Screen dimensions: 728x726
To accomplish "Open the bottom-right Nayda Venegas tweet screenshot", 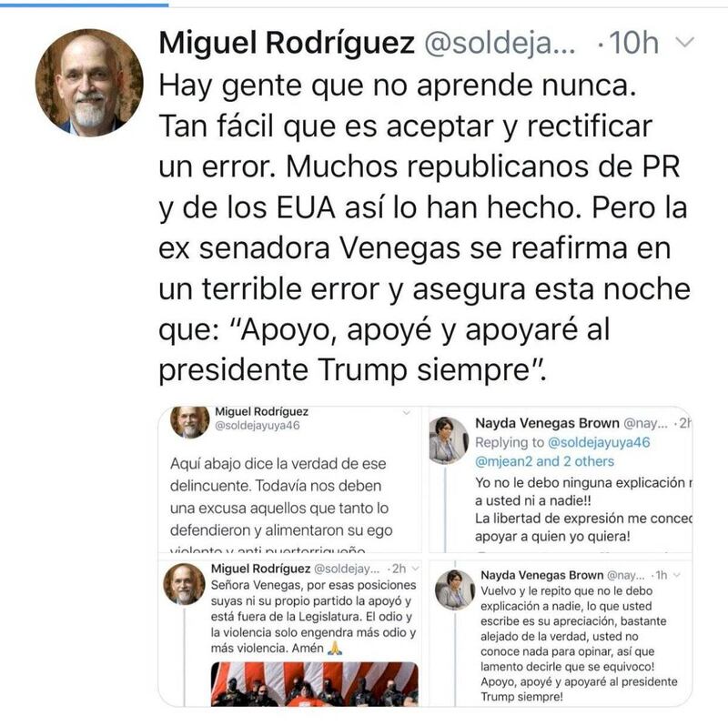I will pos(561,633).
